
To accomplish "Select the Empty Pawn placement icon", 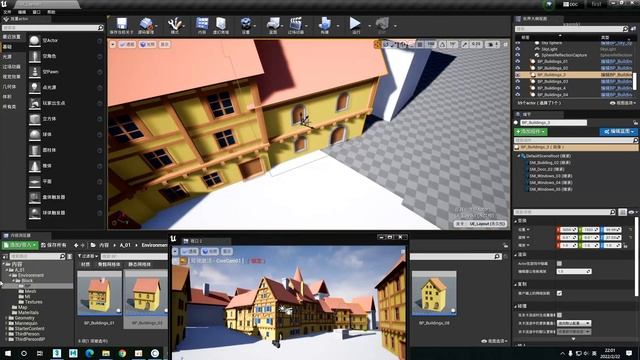I will click(x=35, y=72).
